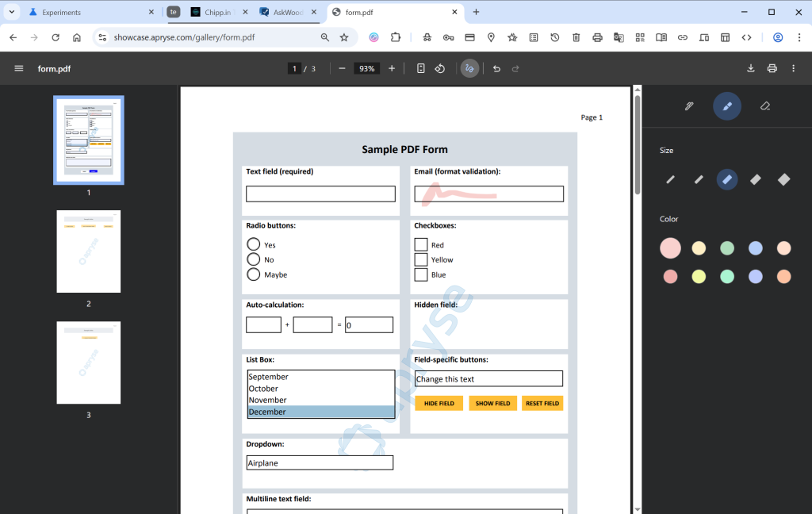Open the Airplane dropdown field

pos(320,462)
